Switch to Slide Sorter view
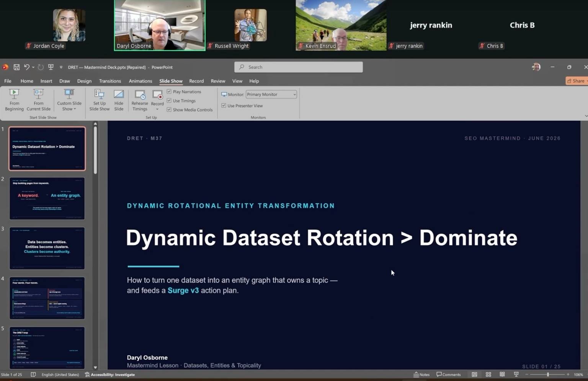Screen dimensions: 588x381 pyautogui.click(x=488, y=374)
